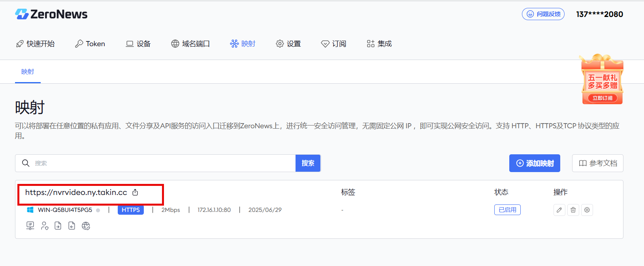This screenshot has height=266, width=644.
Task: Click the ZeroNews logo
Action: [x=51, y=14]
